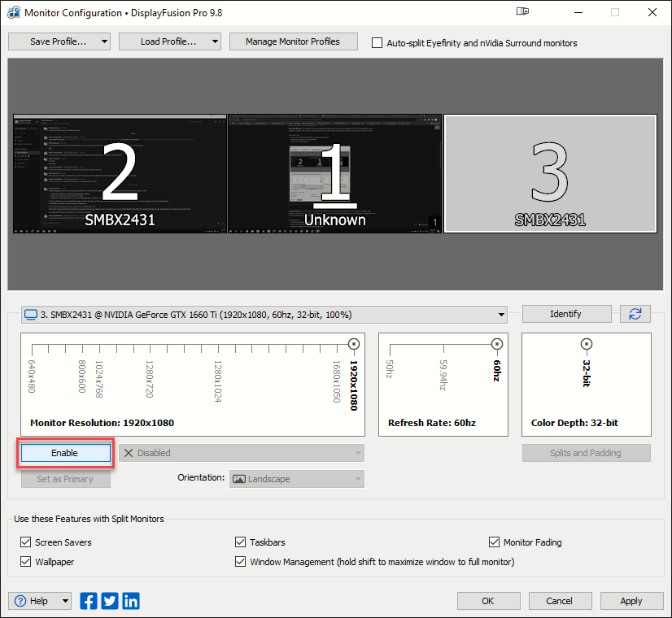Expand the Save Profile dropdown arrow
Viewport: 672px width, 618px height.
click(104, 41)
